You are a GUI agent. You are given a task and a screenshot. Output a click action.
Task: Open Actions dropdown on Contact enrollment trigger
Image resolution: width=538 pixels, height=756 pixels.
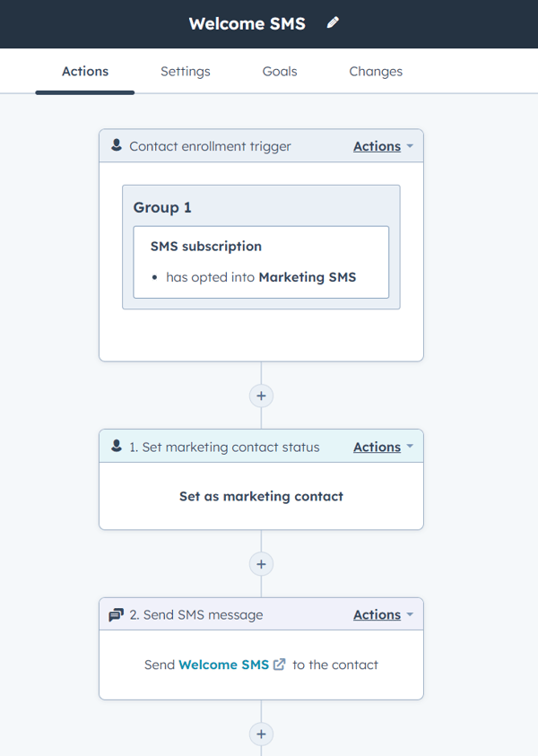(383, 146)
